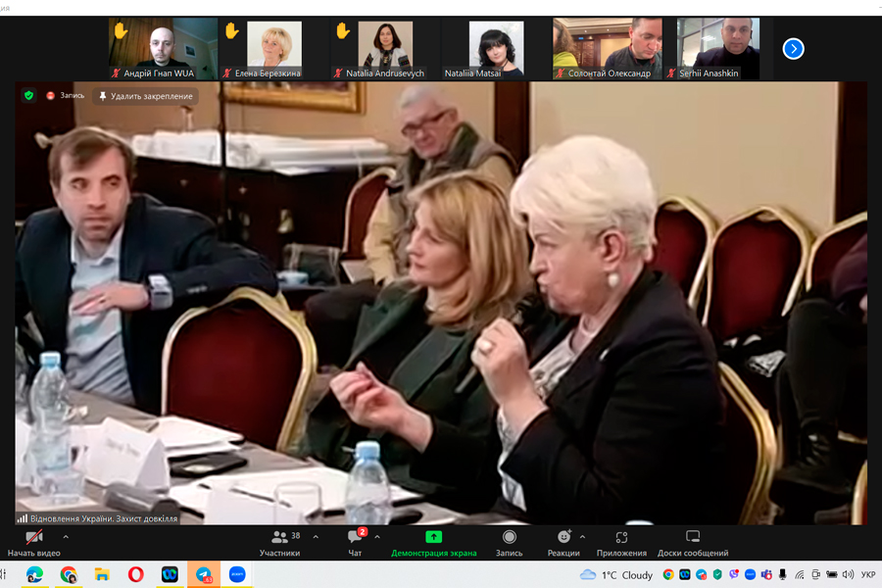This screenshot has height=588, width=882.
Task: Click muted mic icon beside Serhii Anashkin name
Action: [x=671, y=73]
